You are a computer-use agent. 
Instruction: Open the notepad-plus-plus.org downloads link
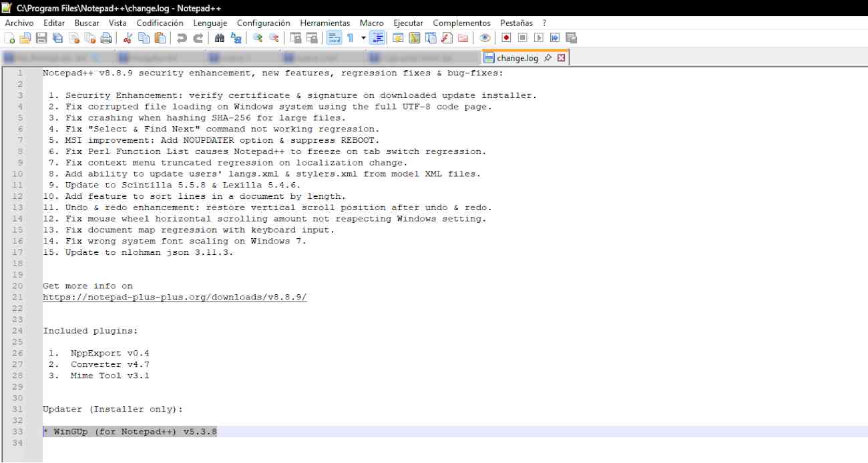pyautogui.click(x=174, y=298)
